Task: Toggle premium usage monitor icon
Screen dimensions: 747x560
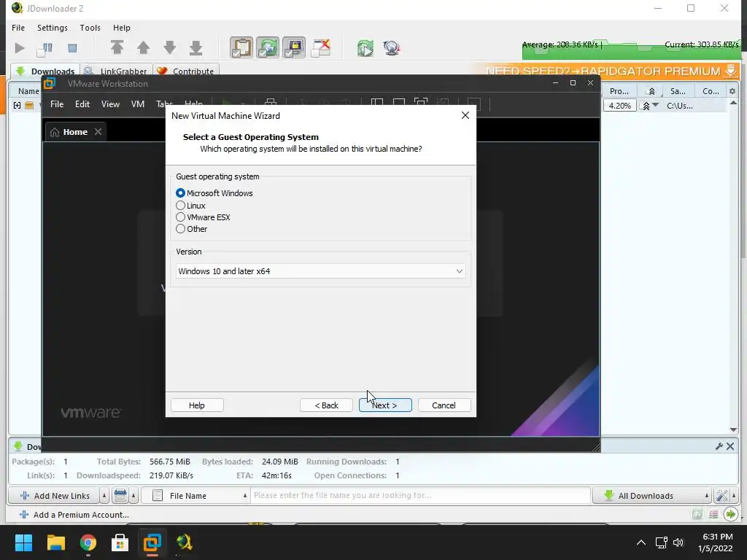Action: click(x=294, y=47)
